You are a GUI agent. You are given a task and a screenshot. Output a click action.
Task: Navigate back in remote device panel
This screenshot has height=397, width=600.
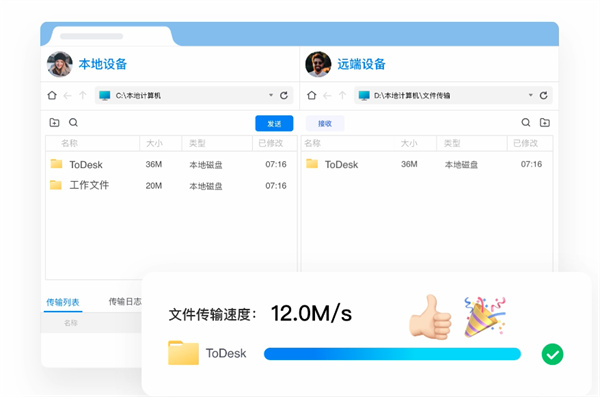click(x=327, y=96)
